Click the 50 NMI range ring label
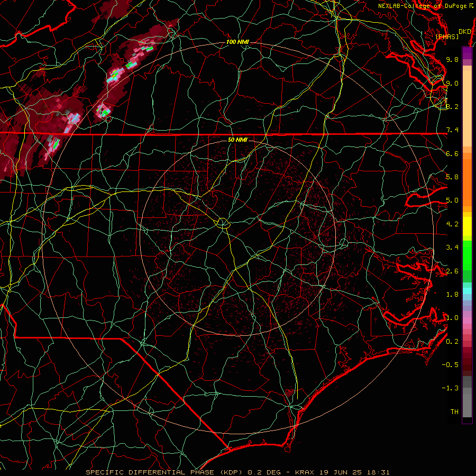Screen dimensions: 476x476 pyautogui.click(x=237, y=140)
